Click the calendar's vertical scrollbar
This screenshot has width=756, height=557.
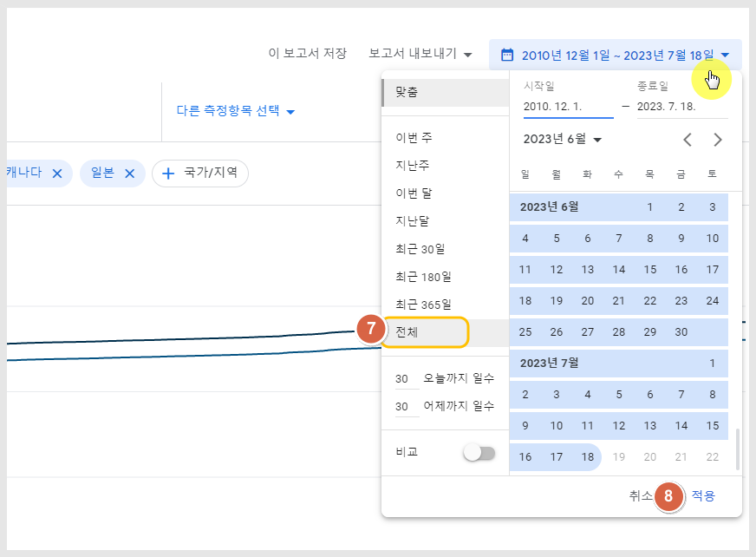[737, 449]
